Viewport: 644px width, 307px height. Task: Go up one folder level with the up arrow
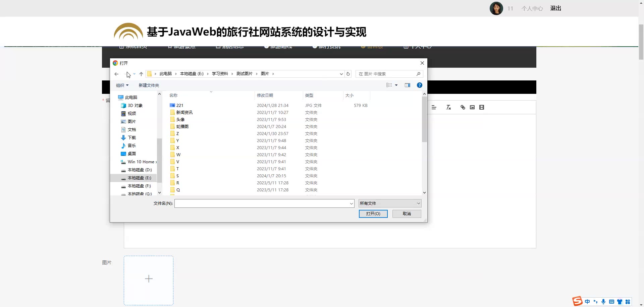tap(141, 74)
